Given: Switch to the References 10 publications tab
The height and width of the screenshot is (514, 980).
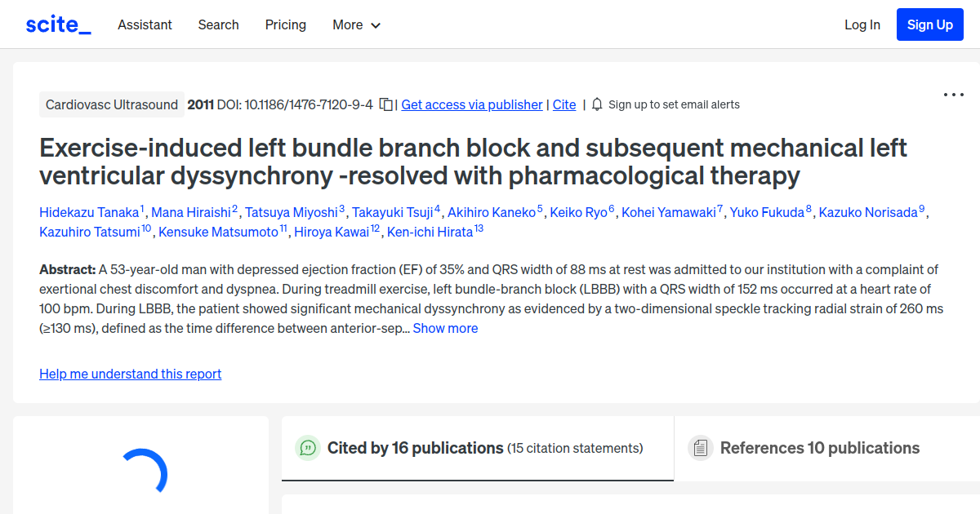Looking at the screenshot, I should [x=820, y=447].
